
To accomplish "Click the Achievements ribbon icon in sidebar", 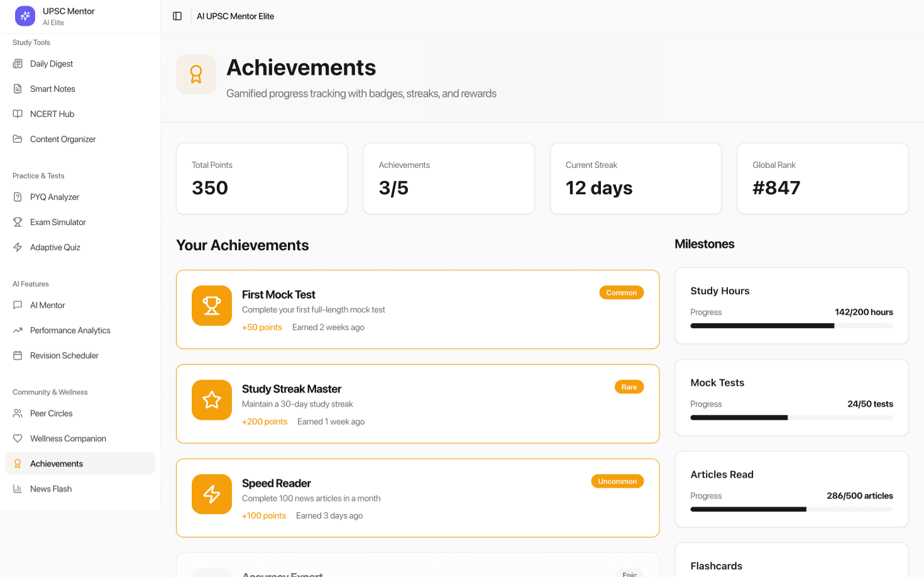I will (18, 463).
